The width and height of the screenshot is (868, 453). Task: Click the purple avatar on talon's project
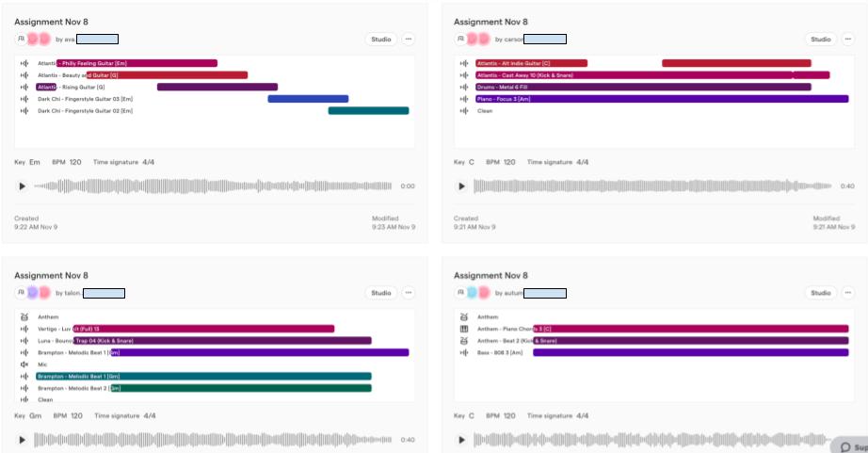pos(33,292)
